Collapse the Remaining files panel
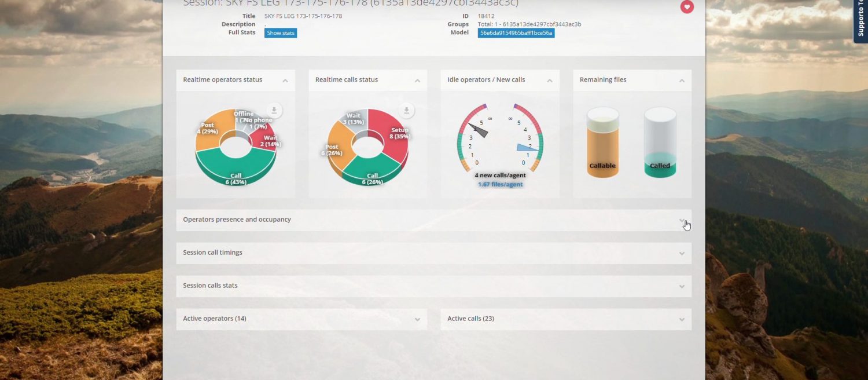This screenshot has height=380, width=868. click(x=682, y=81)
